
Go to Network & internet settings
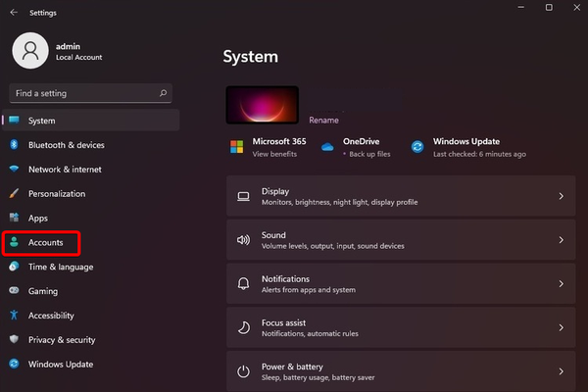[x=65, y=170]
